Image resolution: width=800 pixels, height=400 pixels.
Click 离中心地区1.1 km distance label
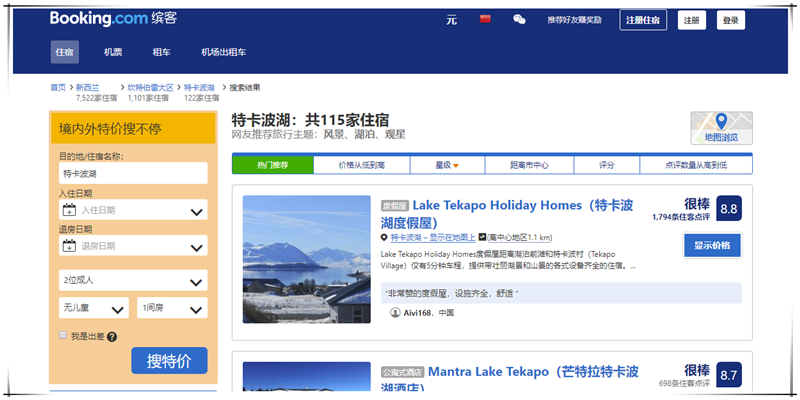(x=519, y=238)
